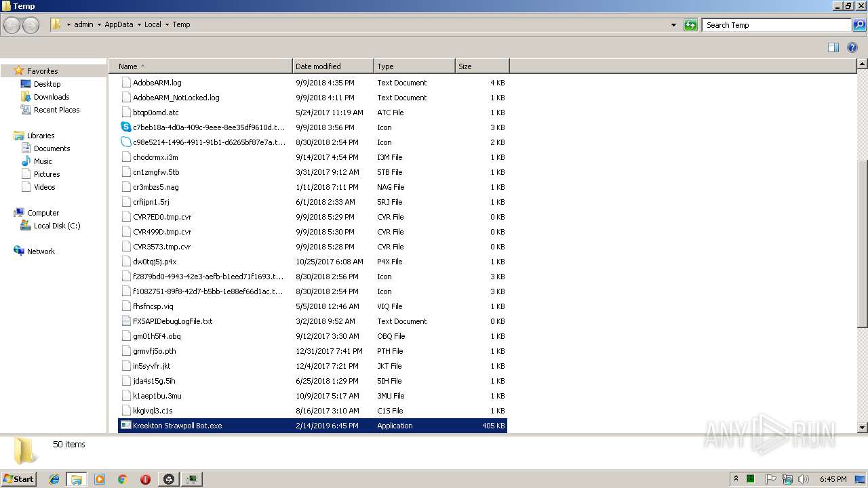Click the refresh button beside address bar

[x=690, y=25]
